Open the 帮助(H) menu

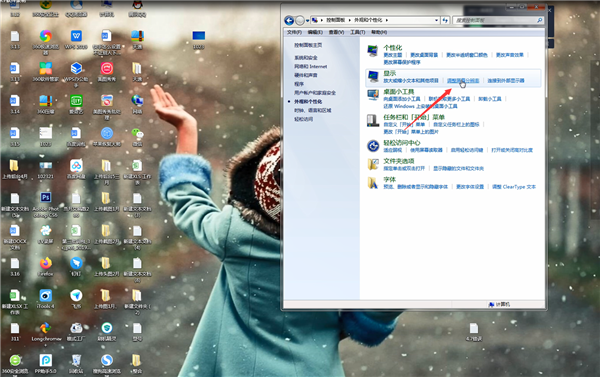[379, 32]
